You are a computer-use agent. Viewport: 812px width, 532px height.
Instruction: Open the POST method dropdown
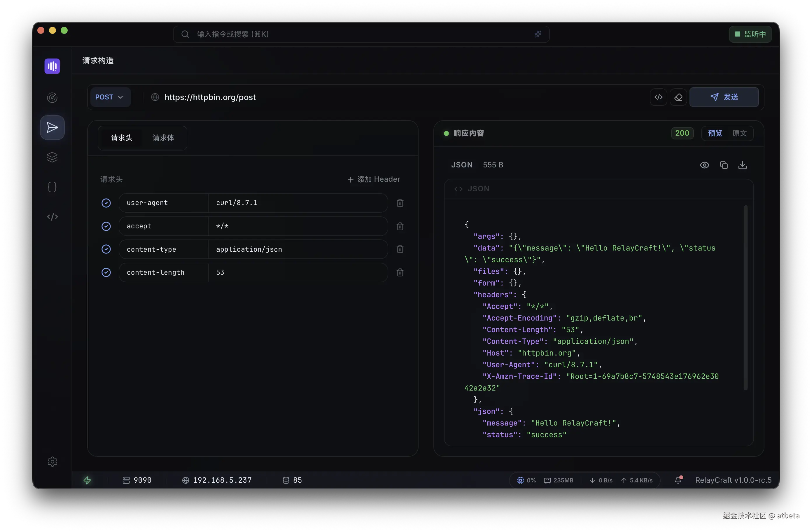(110, 97)
